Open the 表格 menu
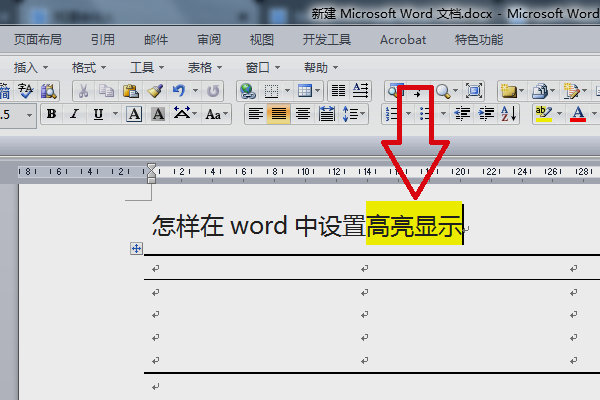 (x=205, y=68)
